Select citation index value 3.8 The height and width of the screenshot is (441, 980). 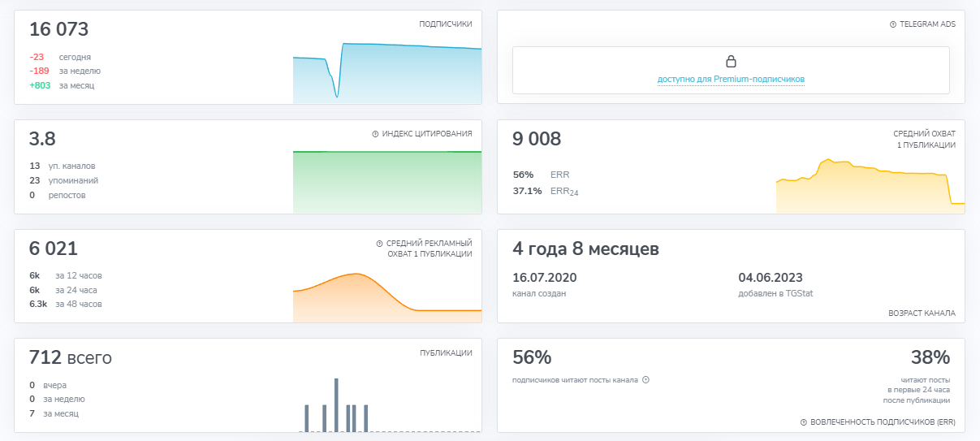42,139
